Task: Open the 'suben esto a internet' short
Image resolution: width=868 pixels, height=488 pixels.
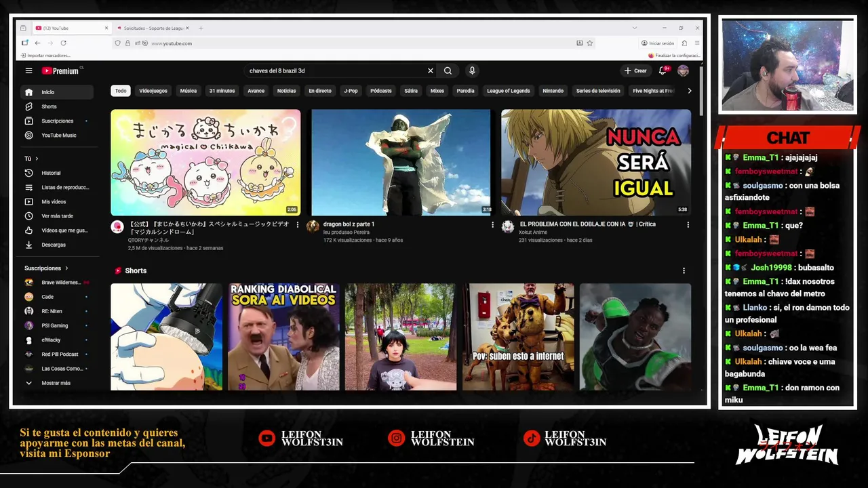Action: (518, 337)
